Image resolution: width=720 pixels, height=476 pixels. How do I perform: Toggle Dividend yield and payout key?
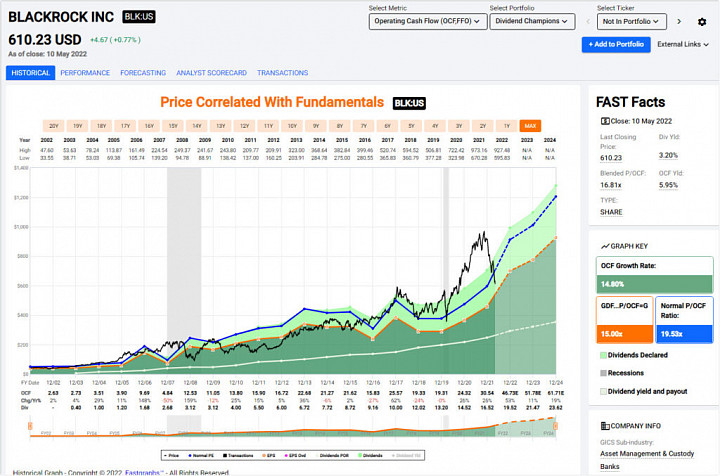tap(644, 392)
